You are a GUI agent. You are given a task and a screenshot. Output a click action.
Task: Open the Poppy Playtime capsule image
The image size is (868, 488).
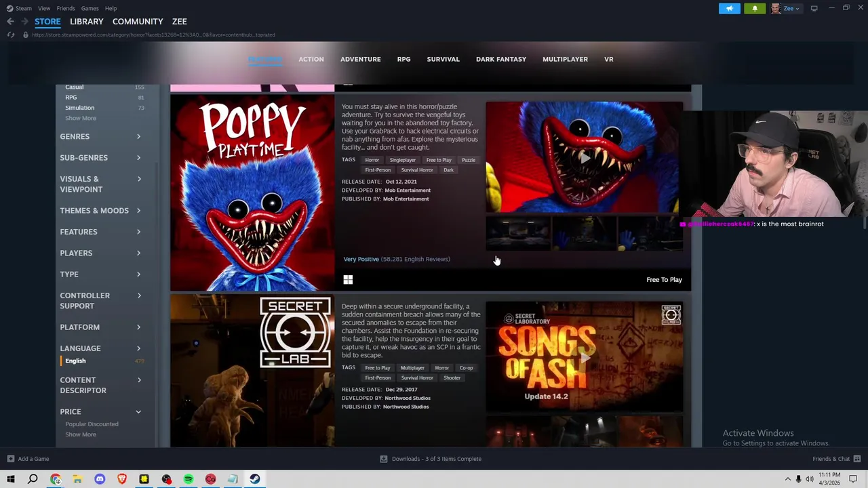(252, 193)
